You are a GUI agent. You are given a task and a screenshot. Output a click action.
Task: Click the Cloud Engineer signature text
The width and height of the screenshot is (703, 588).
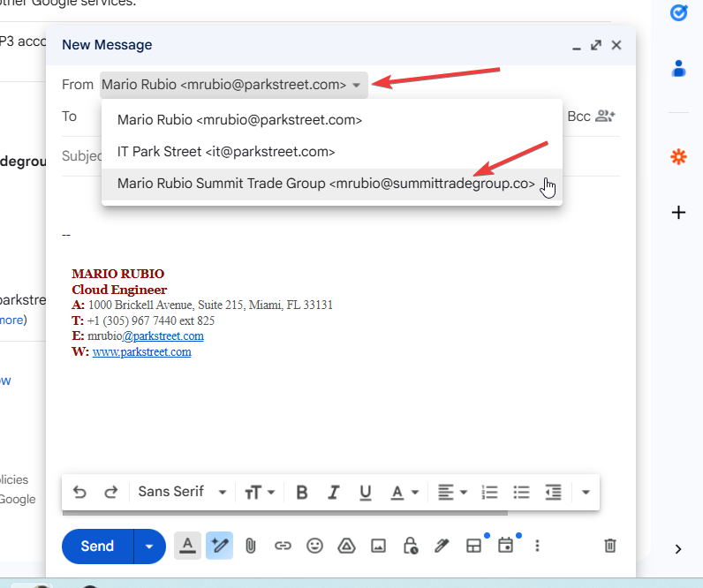point(119,290)
